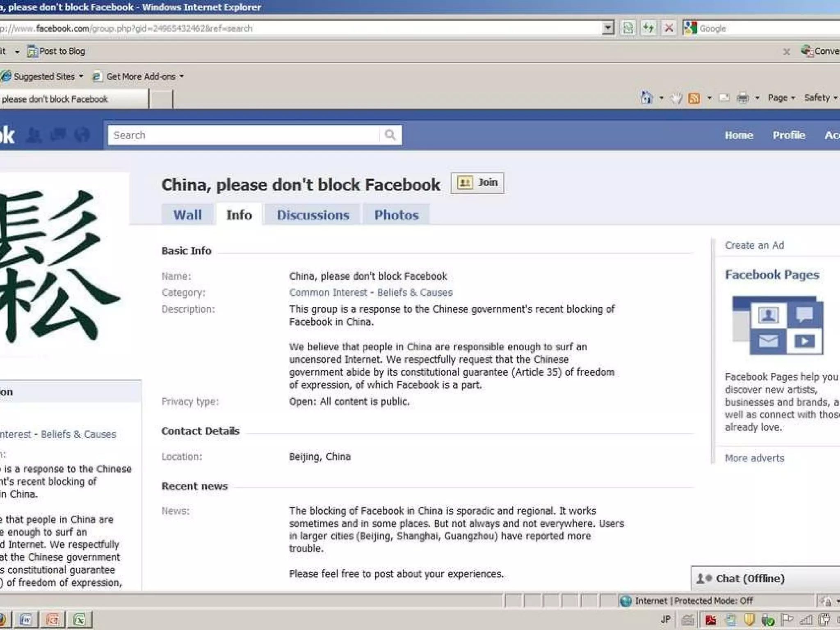Switch to the Wall tab
The width and height of the screenshot is (840, 630).
pyautogui.click(x=187, y=215)
